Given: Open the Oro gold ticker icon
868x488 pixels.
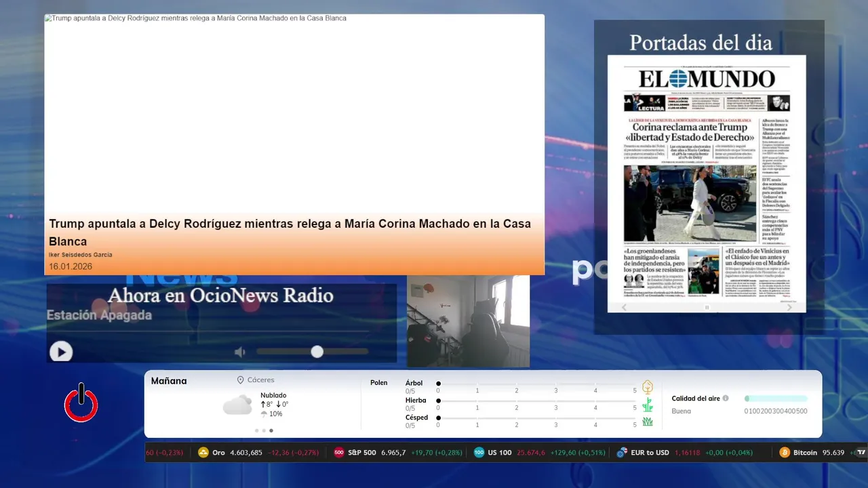Looking at the screenshot, I should [x=203, y=452].
